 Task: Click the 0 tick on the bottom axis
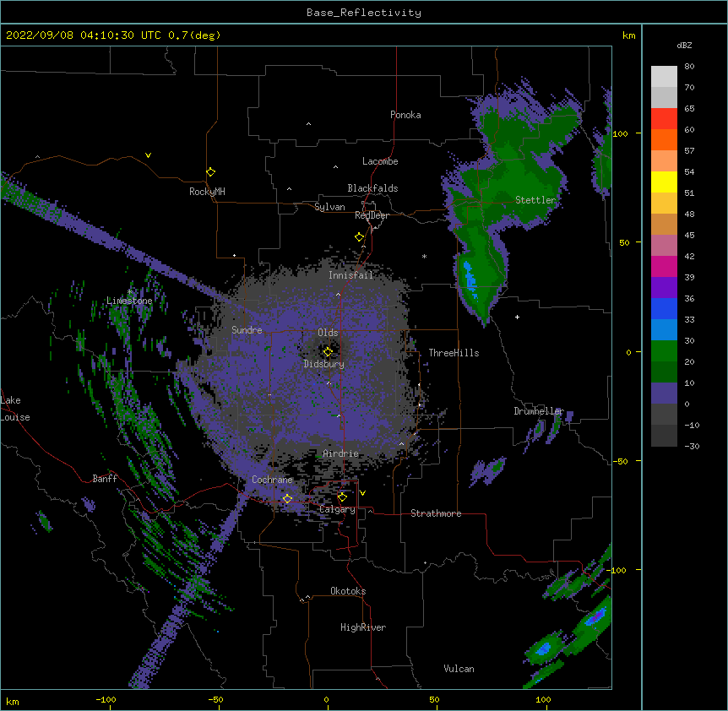pyautogui.click(x=326, y=699)
